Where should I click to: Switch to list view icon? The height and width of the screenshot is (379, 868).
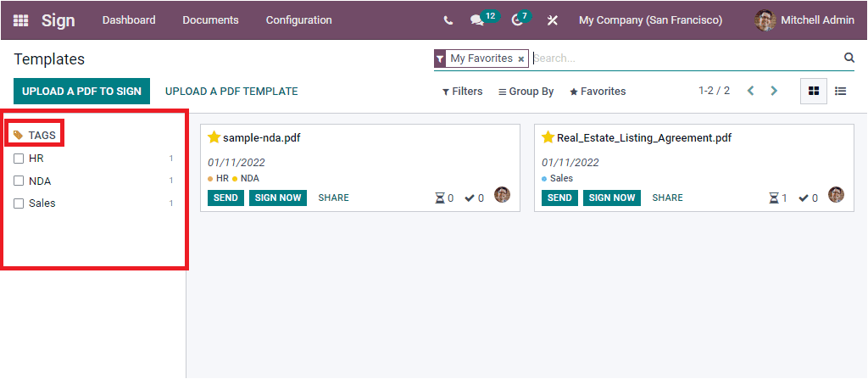tap(840, 92)
